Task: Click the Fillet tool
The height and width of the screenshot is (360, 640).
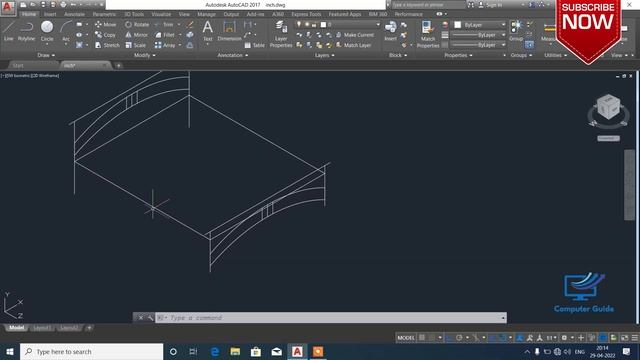Action: point(165,35)
